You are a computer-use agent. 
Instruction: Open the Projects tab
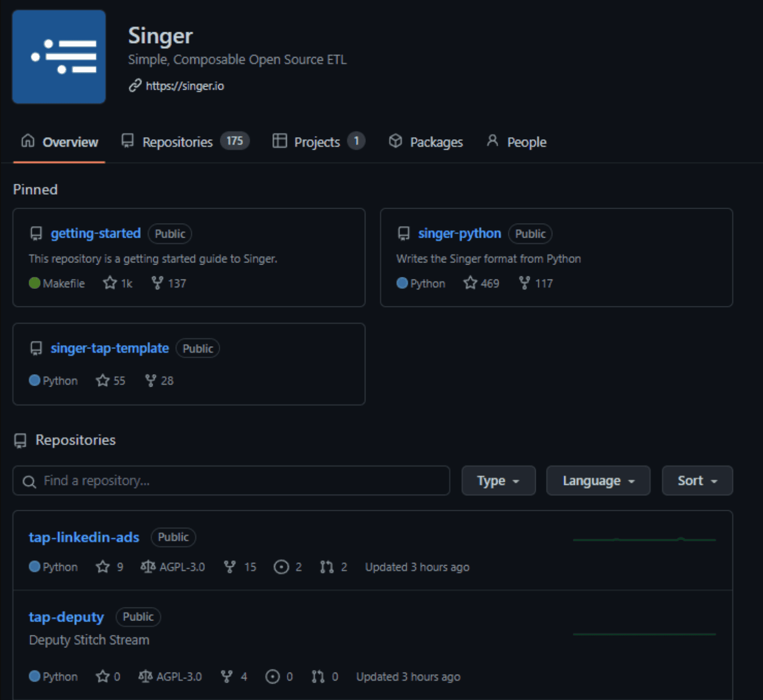pyautogui.click(x=319, y=142)
